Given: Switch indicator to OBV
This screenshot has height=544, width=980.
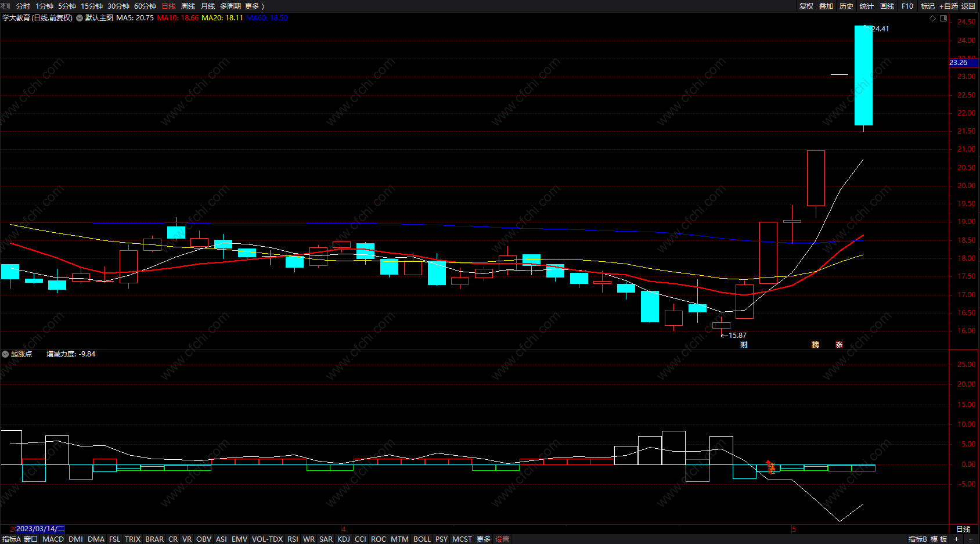Looking at the screenshot, I should click(204, 539).
